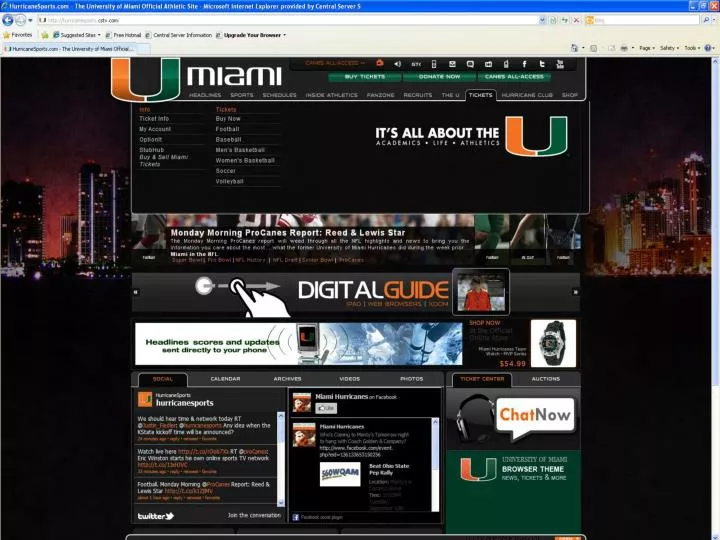Select the Ticket Center tab
Viewport: 720px width, 540px height.
482,379
